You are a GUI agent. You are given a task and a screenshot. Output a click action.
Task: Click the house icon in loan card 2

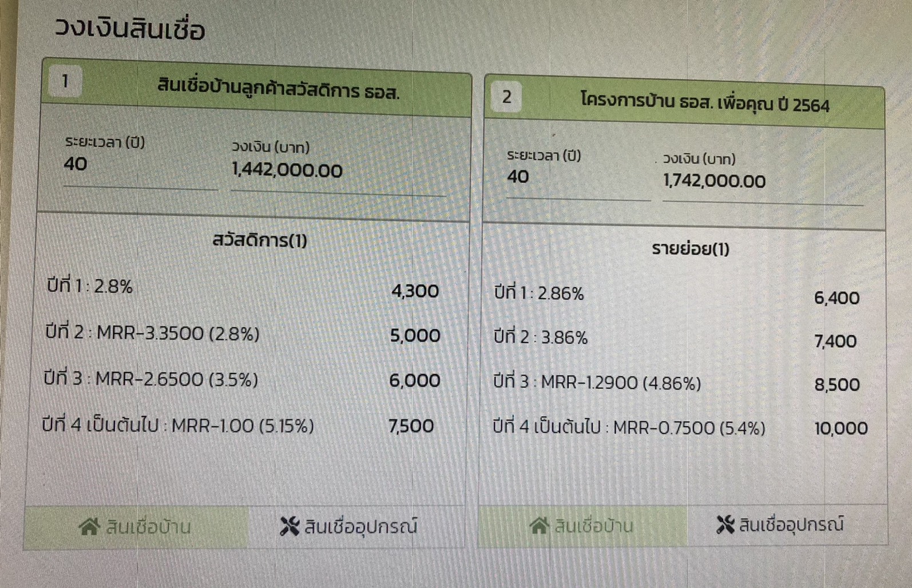(x=539, y=525)
